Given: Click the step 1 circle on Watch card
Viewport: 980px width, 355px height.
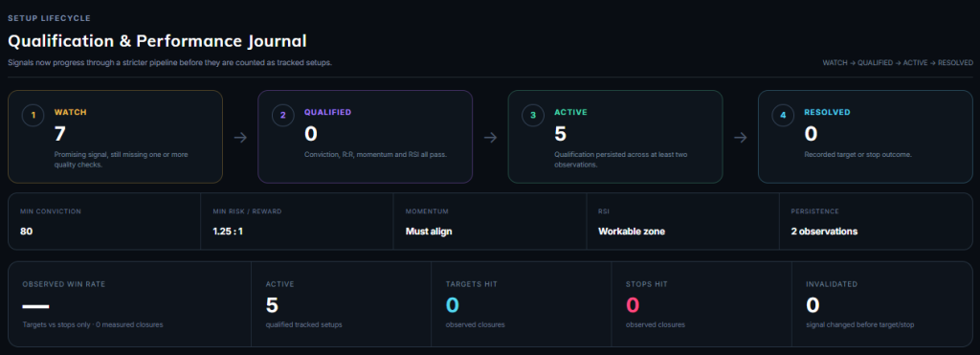Looking at the screenshot, I should (33, 115).
